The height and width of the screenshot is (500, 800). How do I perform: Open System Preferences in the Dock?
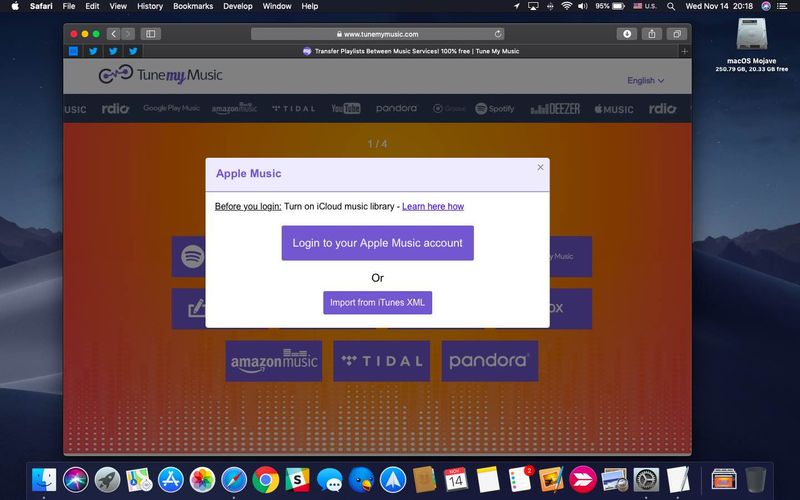tap(646, 480)
